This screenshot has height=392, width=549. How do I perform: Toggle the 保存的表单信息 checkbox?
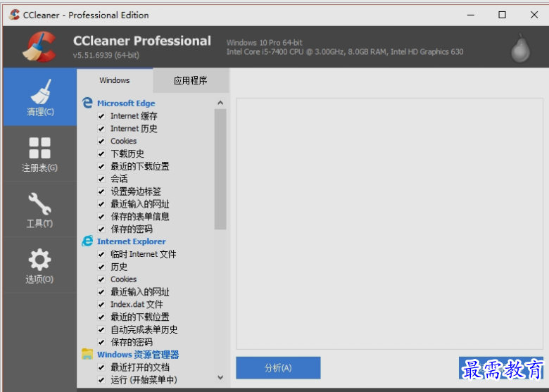tap(101, 217)
